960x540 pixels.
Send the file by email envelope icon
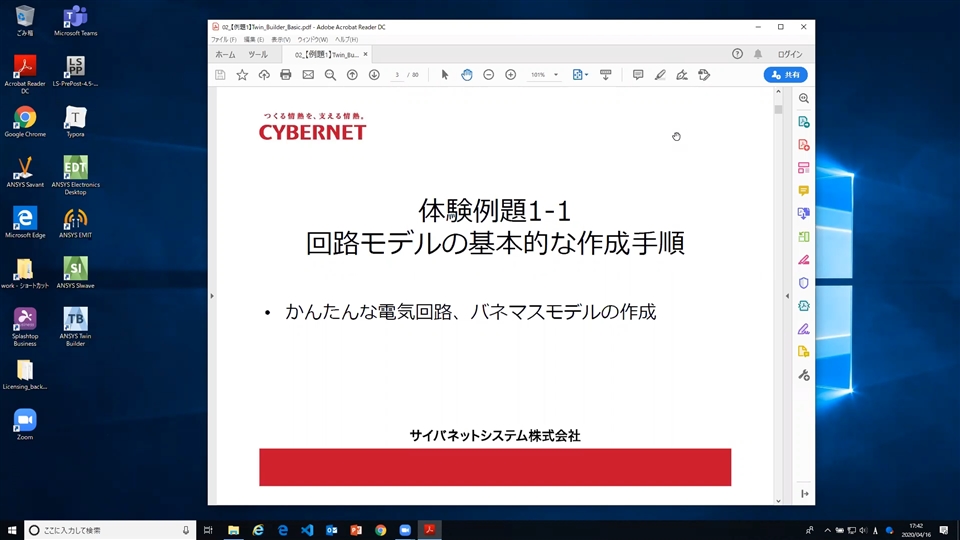pos(308,75)
